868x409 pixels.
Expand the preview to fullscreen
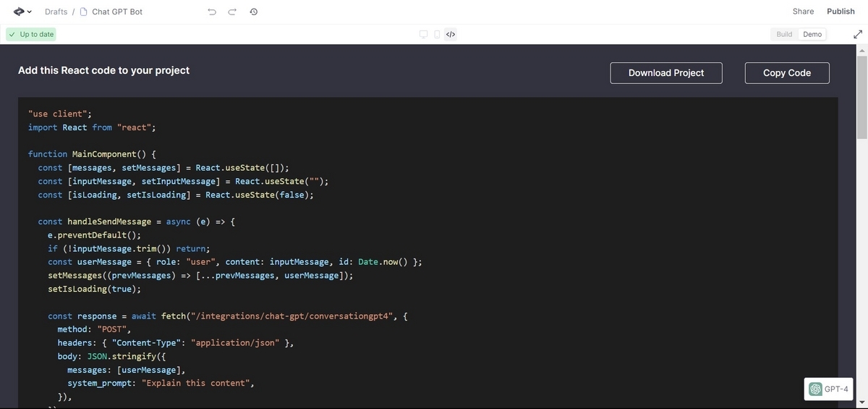pos(858,34)
